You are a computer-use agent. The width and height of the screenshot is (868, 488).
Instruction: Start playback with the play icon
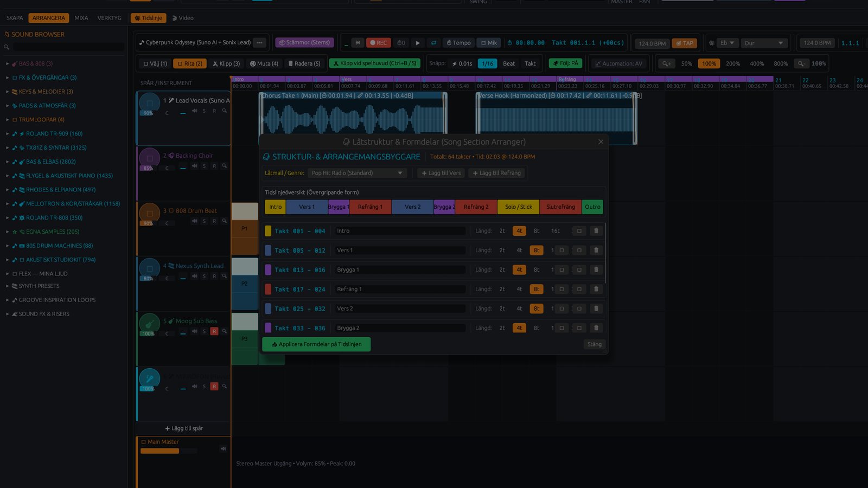click(x=417, y=43)
